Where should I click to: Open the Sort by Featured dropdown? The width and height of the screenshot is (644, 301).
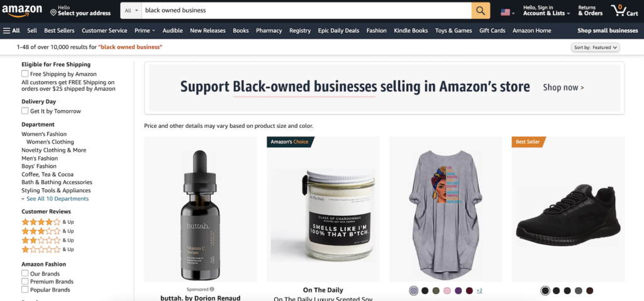(595, 47)
